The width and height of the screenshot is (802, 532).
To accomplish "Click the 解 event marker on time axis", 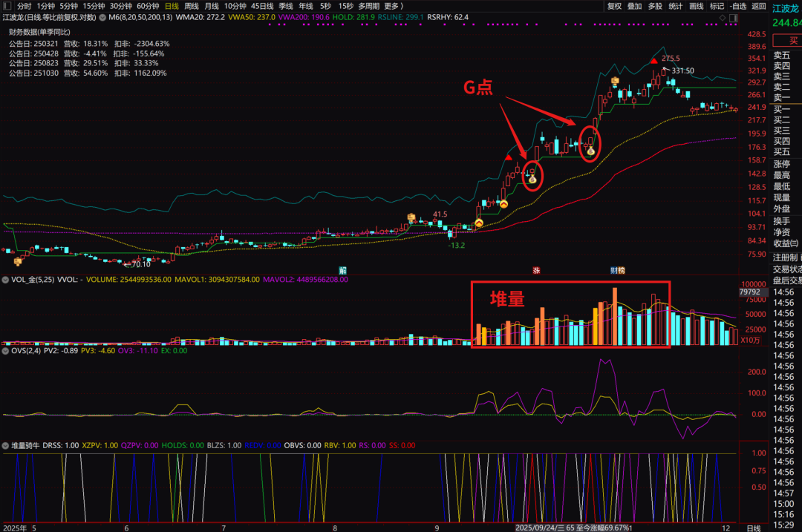I will point(342,270).
